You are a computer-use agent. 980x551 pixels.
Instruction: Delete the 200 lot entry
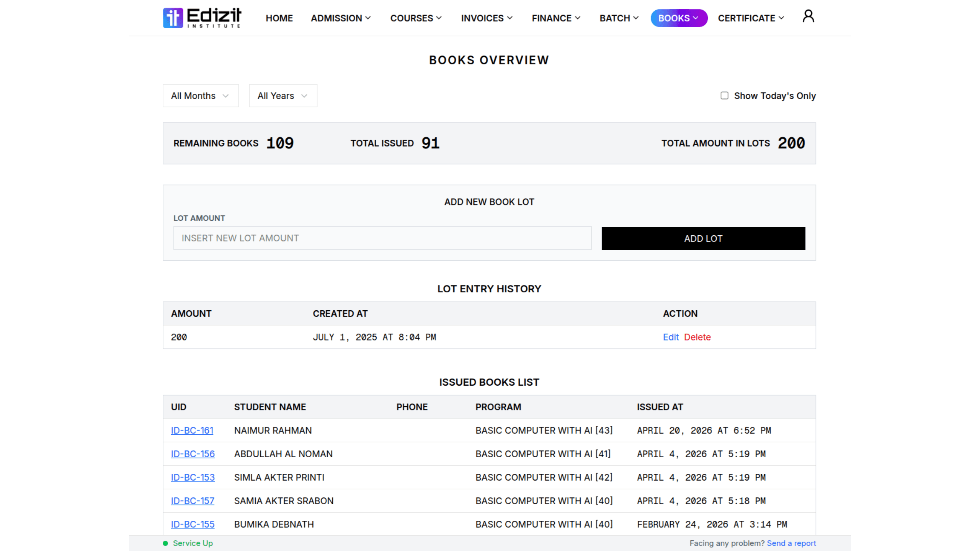click(x=697, y=337)
